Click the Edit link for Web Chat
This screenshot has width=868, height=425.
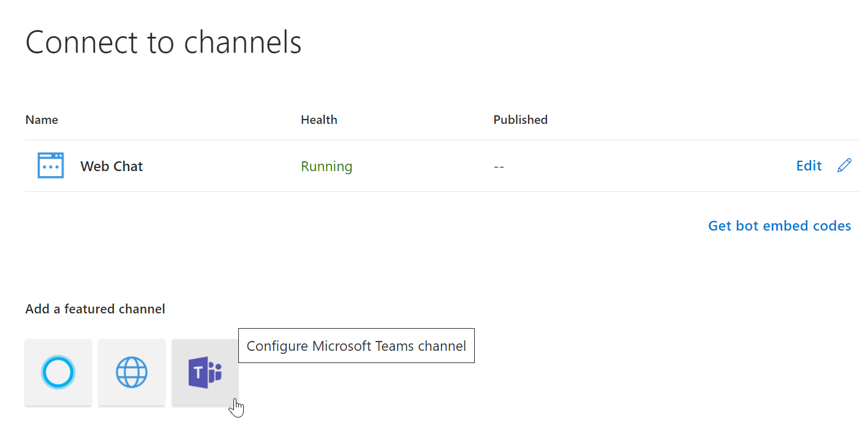pos(809,166)
